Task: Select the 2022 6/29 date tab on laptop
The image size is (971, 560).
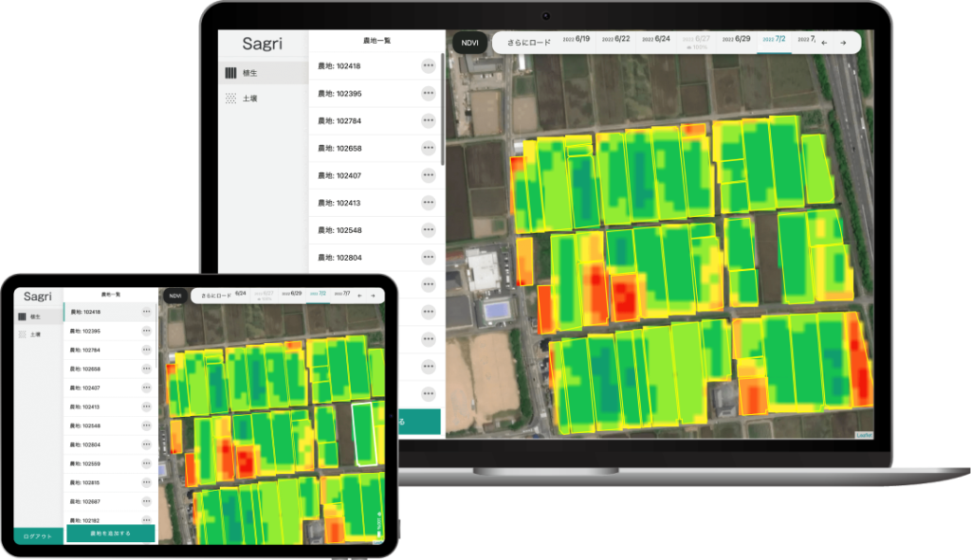Action: pyautogui.click(x=736, y=39)
